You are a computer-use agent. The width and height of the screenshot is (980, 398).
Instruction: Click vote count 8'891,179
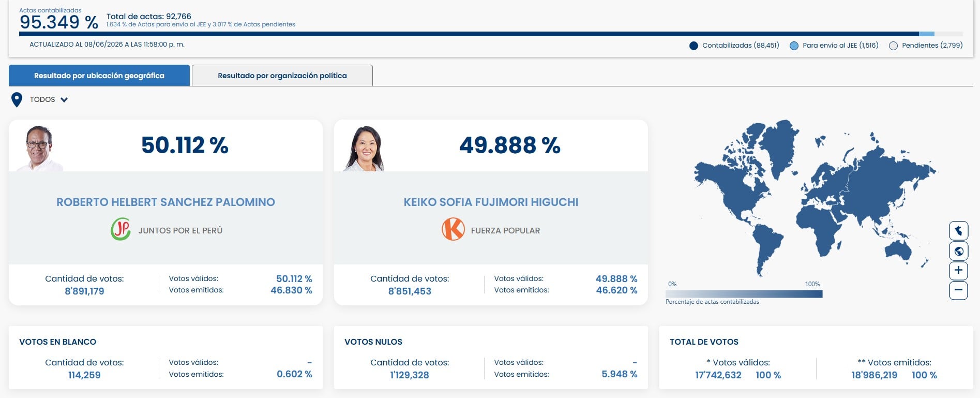(84, 291)
